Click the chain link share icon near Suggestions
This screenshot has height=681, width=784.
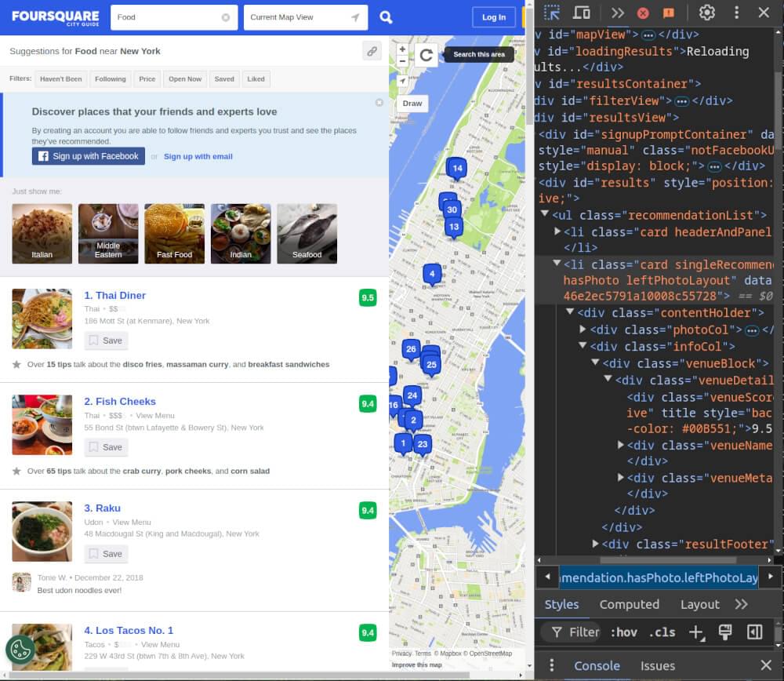[372, 50]
